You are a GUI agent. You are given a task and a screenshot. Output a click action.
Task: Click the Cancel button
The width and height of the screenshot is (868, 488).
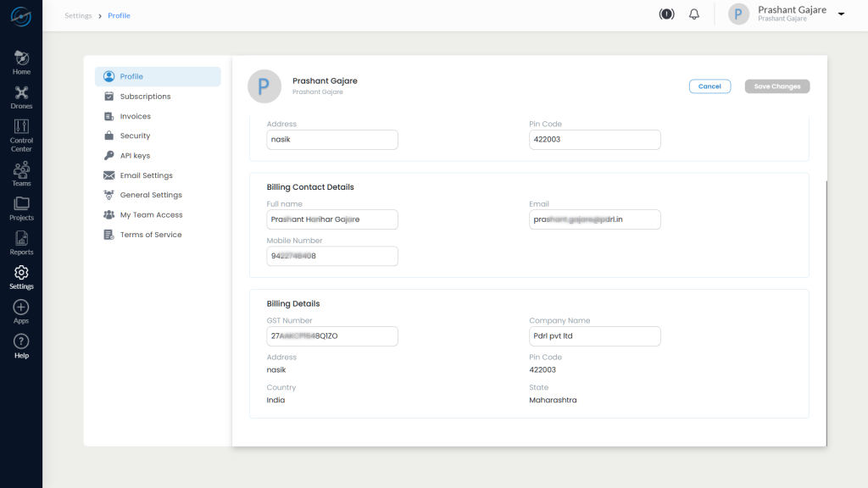pos(709,86)
